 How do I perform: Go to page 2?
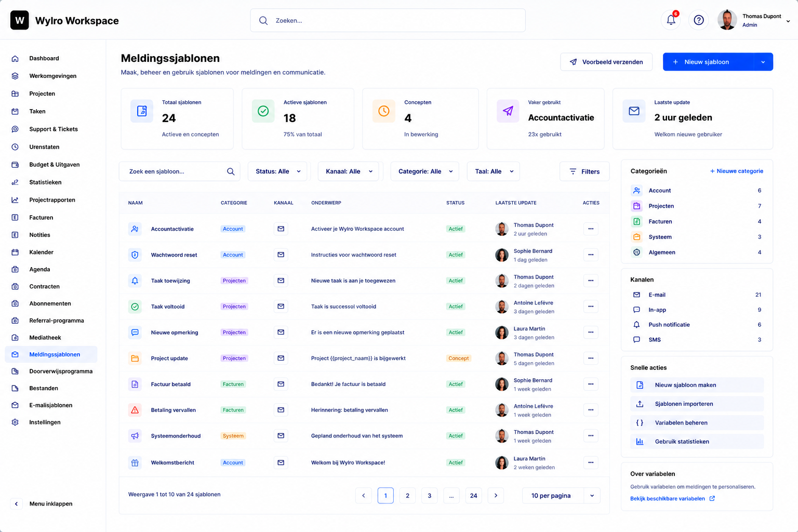point(407,496)
